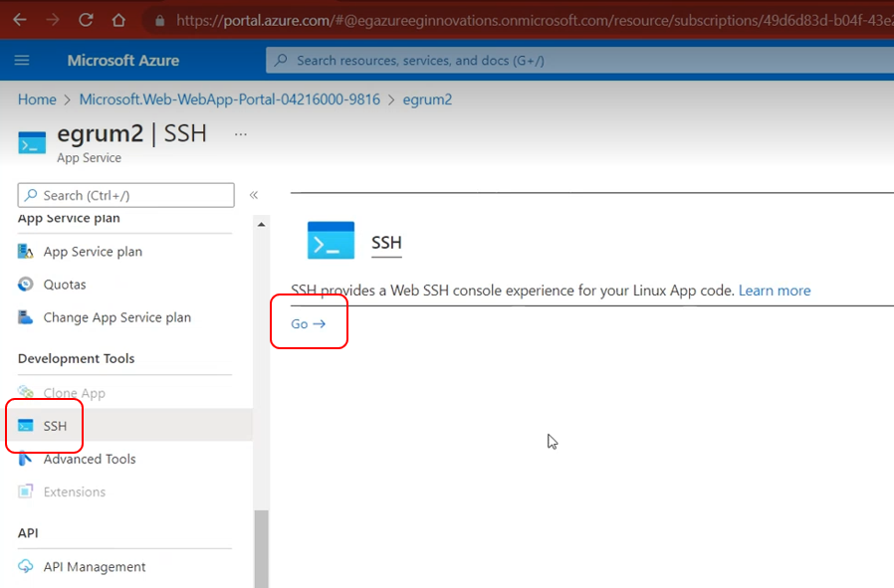Click the egrum2 App Service resource icon

tap(32, 143)
